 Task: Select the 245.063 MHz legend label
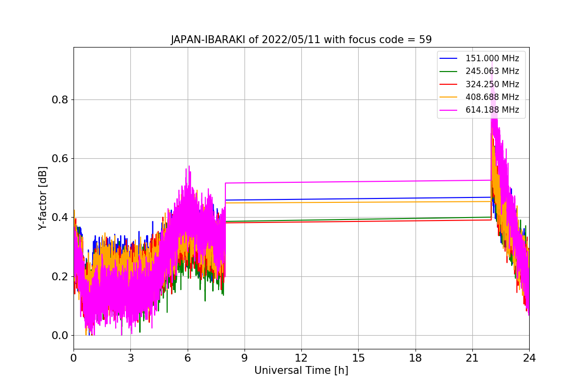click(492, 72)
